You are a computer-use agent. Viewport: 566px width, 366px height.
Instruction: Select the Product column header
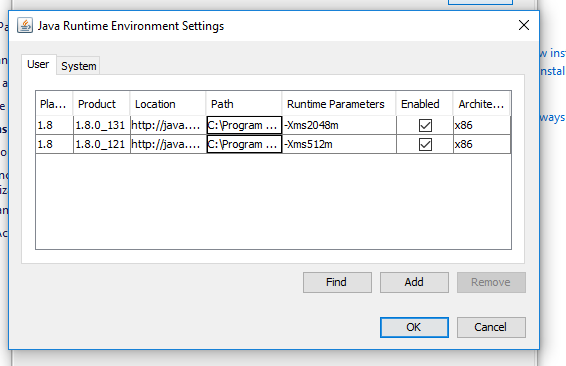click(101, 104)
